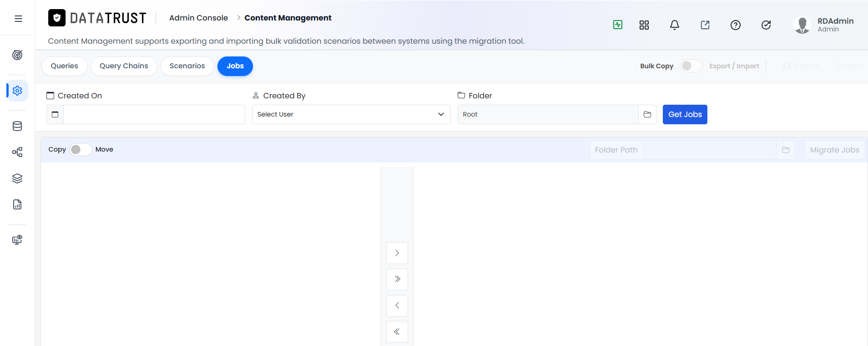Open RDAdmin user avatar

point(802,25)
